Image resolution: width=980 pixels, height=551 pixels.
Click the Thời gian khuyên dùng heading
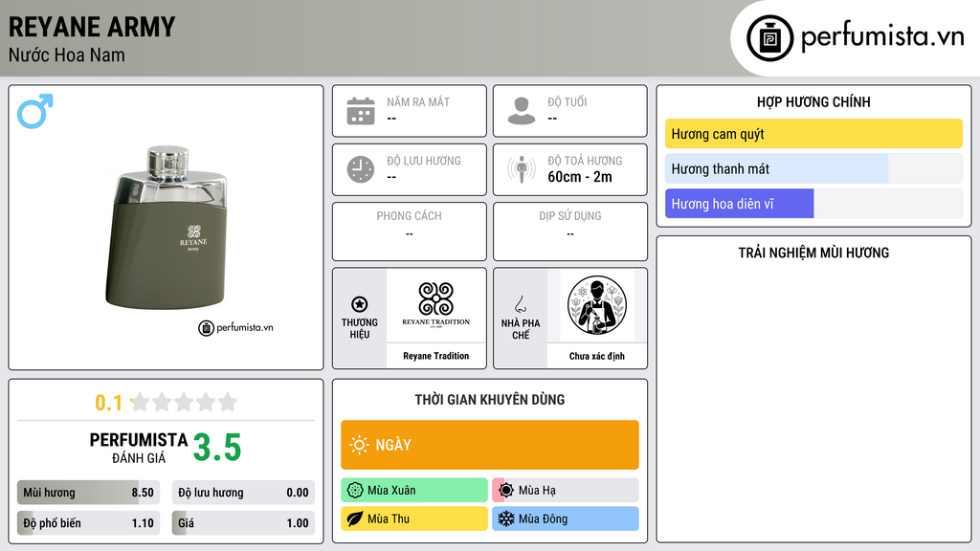489,400
